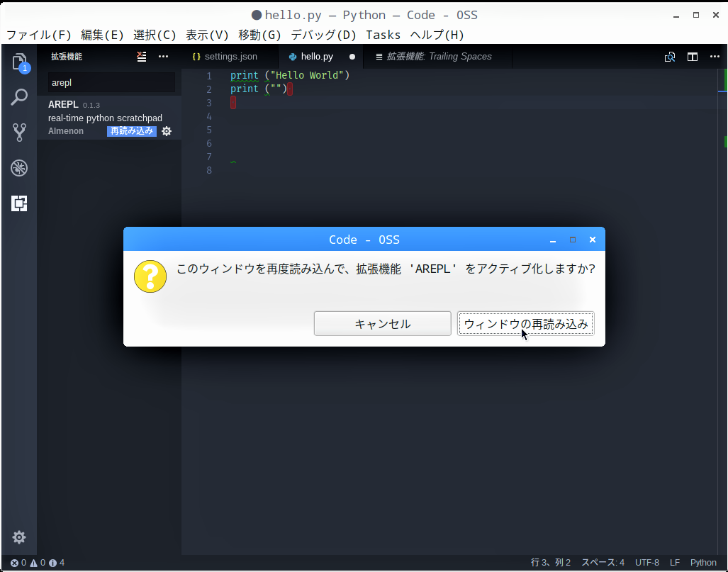This screenshot has width=728, height=572.
Task: Switch to the Trailing Spaces extension tab
Action: [439, 57]
